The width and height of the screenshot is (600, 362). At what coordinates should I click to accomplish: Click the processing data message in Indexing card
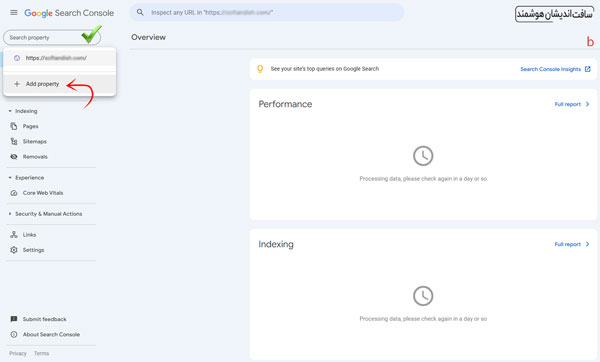point(423,319)
